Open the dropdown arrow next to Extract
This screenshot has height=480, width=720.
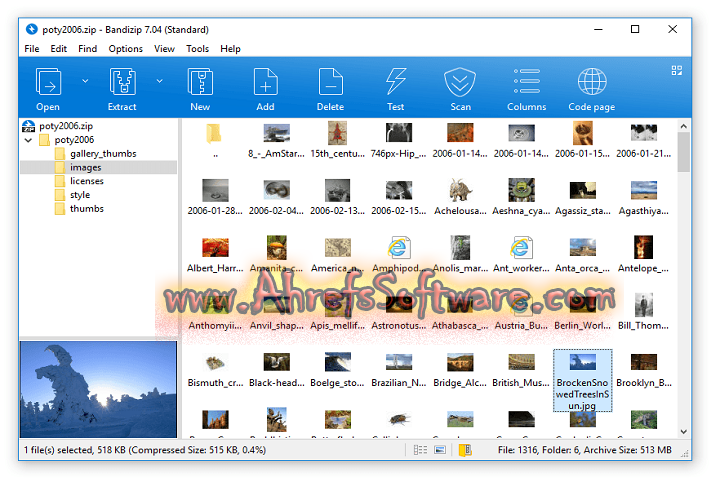159,80
